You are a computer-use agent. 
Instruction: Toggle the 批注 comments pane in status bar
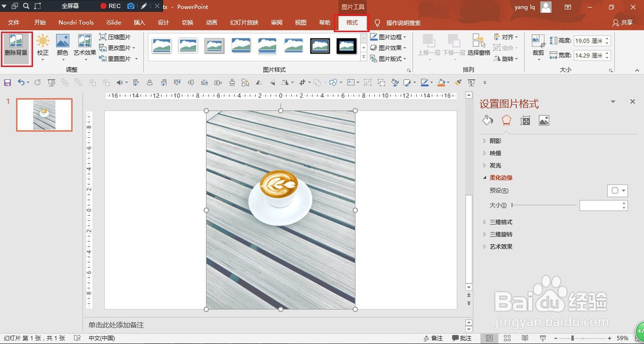(x=462, y=338)
